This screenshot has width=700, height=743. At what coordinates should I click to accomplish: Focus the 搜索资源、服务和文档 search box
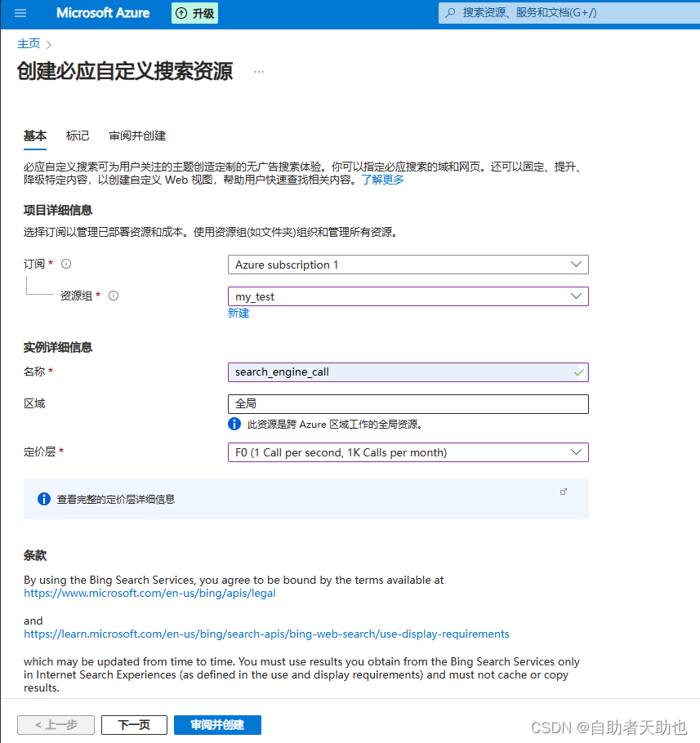(568, 13)
